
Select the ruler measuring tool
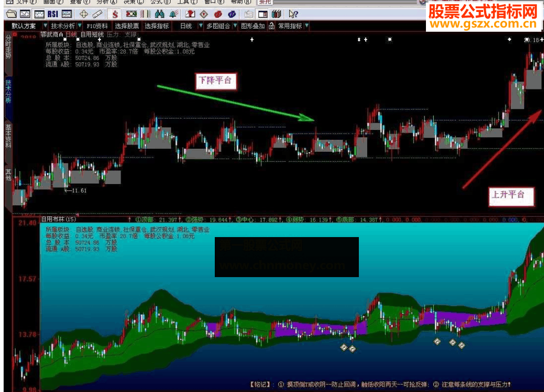[97, 14]
